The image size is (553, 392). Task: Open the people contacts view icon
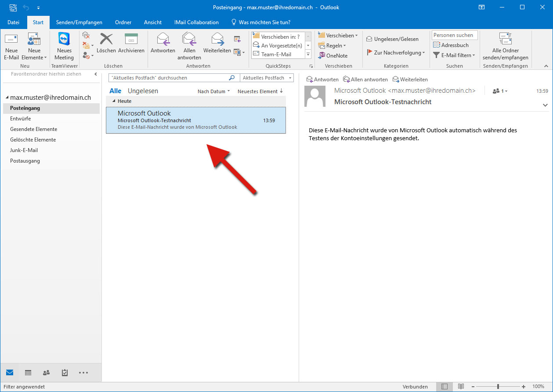pos(46,373)
